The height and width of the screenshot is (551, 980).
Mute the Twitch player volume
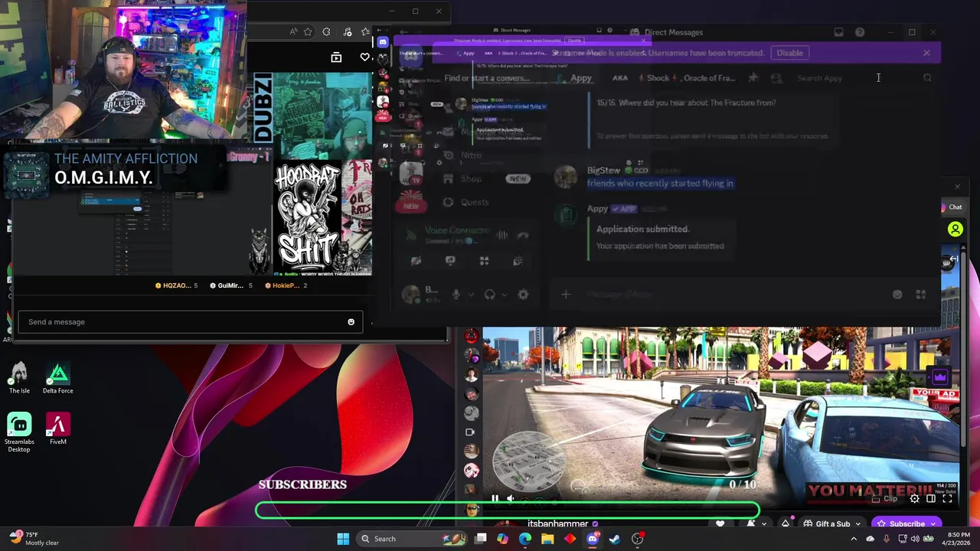510,499
